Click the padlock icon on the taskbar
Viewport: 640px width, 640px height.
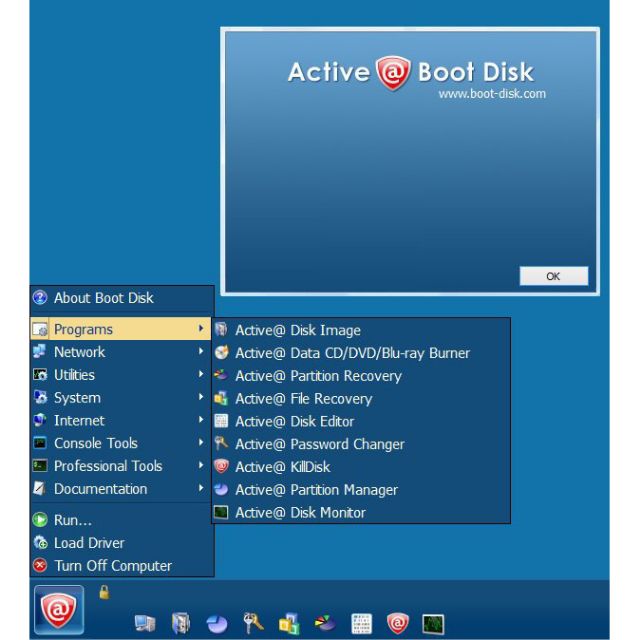(x=104, y=592)
